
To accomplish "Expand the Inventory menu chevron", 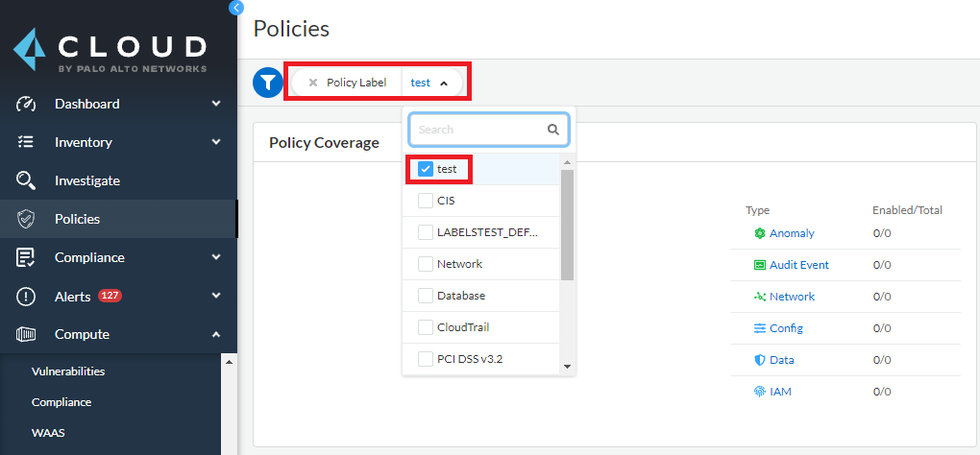I will (x=216, y=142).
